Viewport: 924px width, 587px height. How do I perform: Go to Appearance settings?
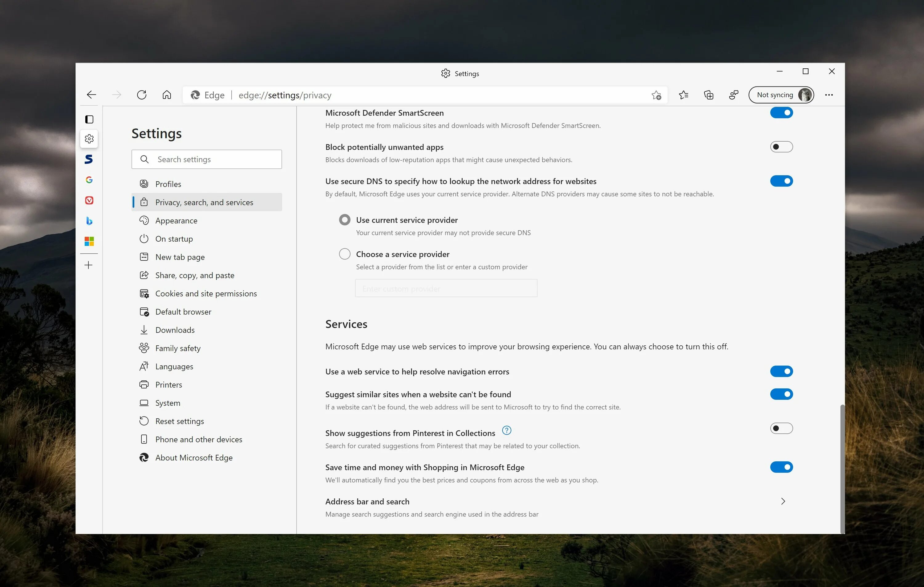(176, 220)
